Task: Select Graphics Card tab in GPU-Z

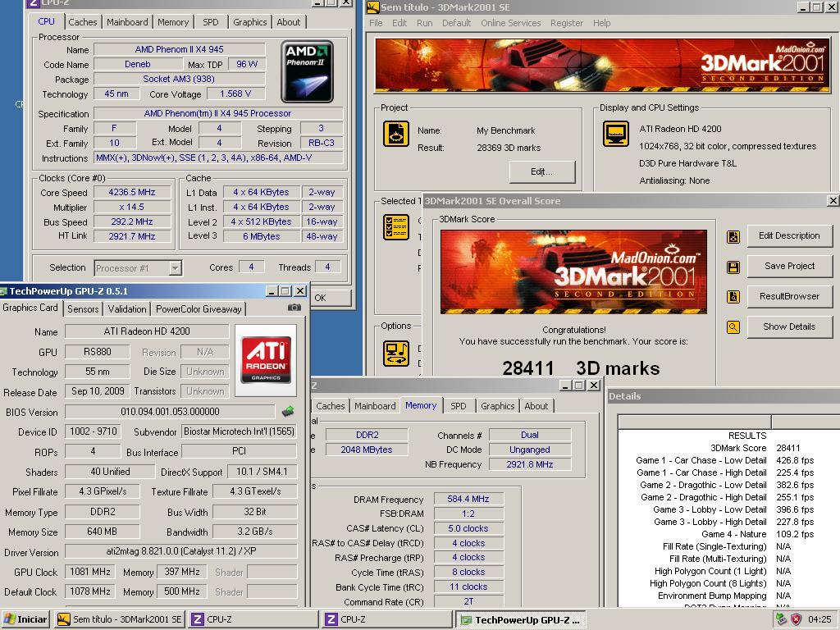Action: [30, 308]
